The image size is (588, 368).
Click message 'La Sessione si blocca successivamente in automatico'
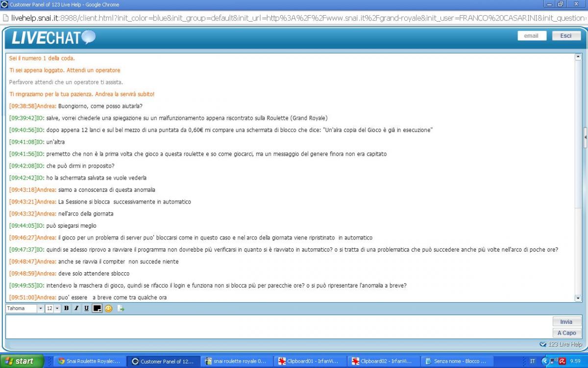pos(124,202)
